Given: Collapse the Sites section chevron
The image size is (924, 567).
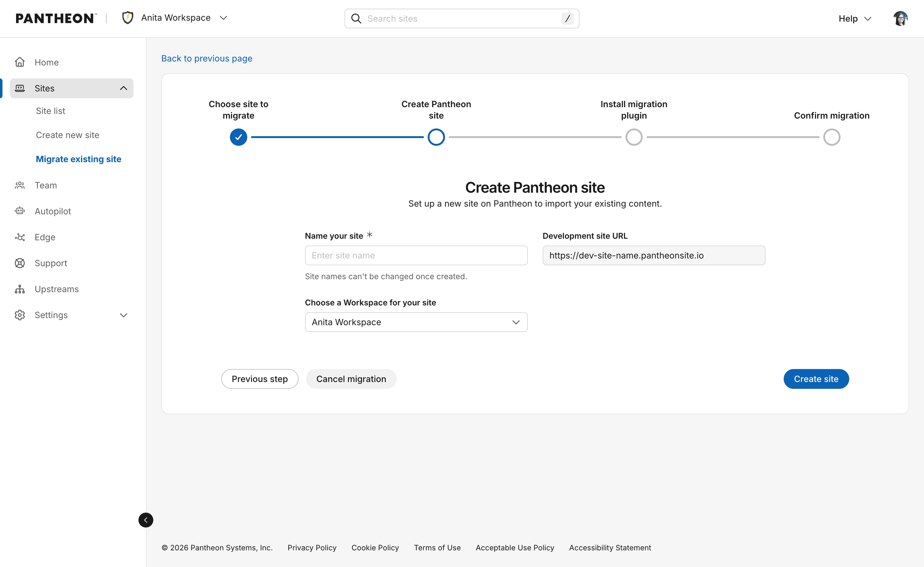Looking at the screenshot, I should coord(123,88).
